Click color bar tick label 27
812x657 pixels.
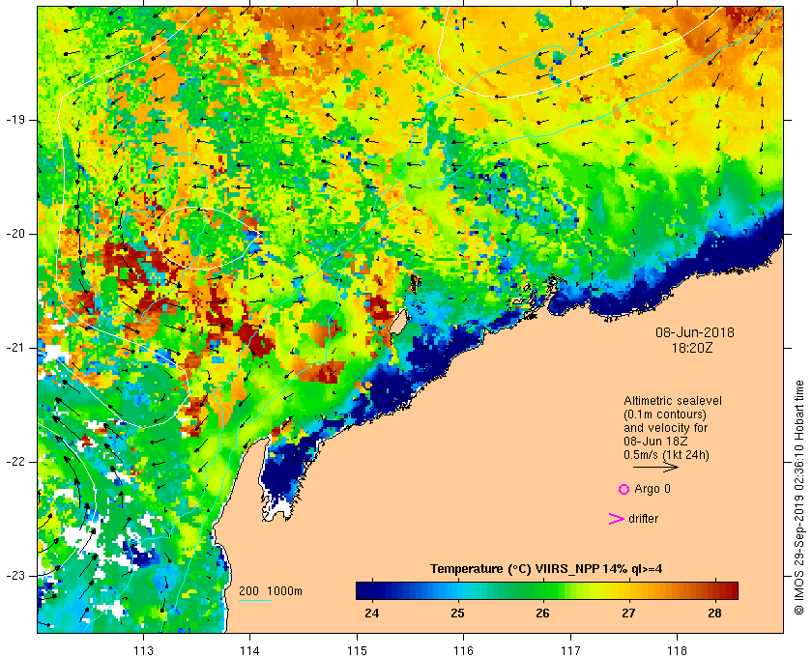click(x=628, y=614)
